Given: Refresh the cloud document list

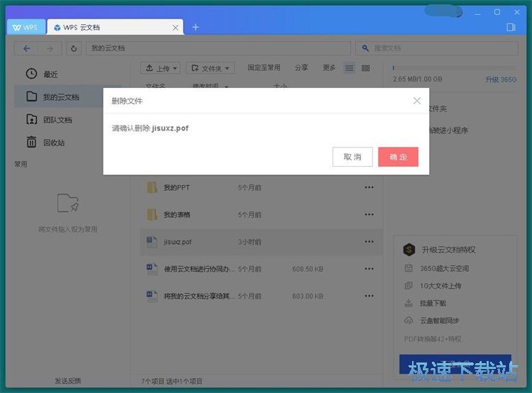Looking at the screenshot, I should tap(74, 48).
